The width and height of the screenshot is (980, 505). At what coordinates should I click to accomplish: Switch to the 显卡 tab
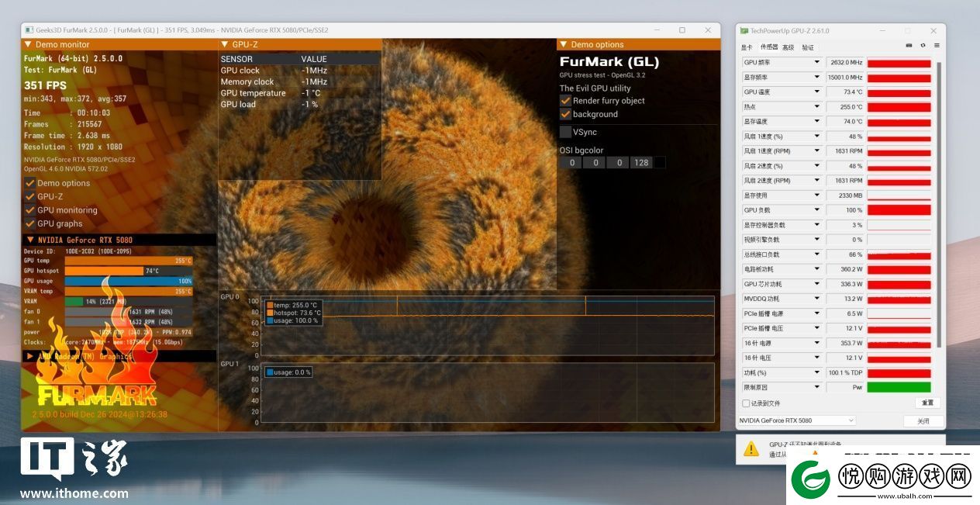click(746, 47)
